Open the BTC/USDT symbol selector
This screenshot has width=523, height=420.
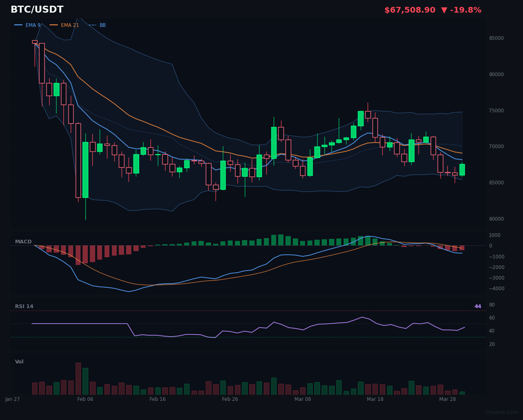tap(37, 9)
